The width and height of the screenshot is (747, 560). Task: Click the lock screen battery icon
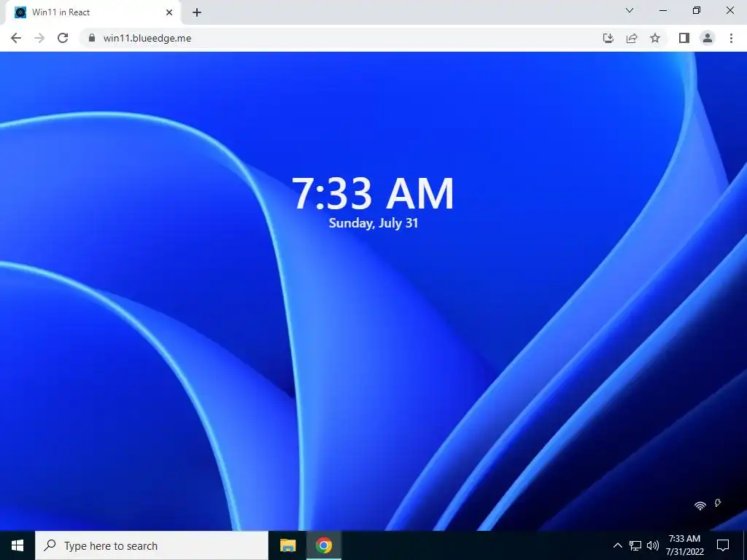[718, 503]
